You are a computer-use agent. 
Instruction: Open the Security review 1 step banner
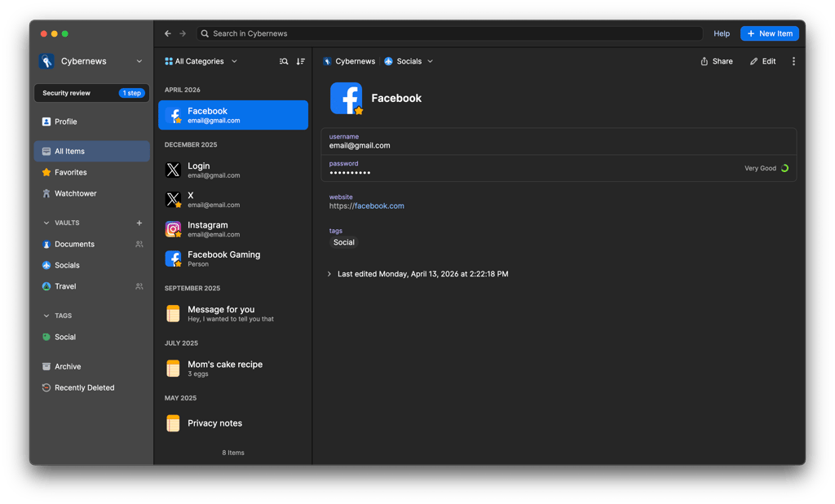click(91, 93)
